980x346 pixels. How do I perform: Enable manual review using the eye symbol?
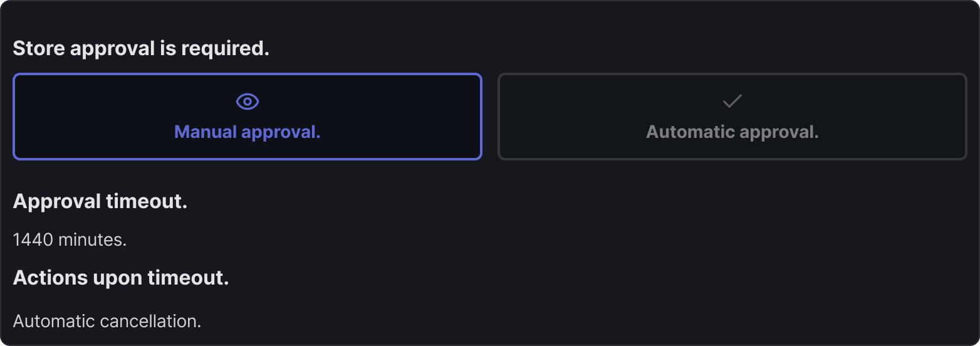(248, 102)
